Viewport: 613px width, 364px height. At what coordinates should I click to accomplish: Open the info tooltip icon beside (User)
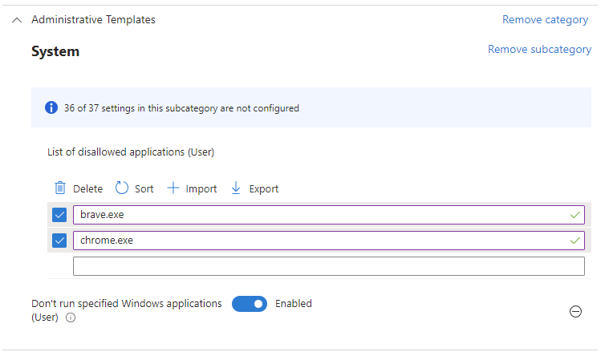tap(71, 318)
